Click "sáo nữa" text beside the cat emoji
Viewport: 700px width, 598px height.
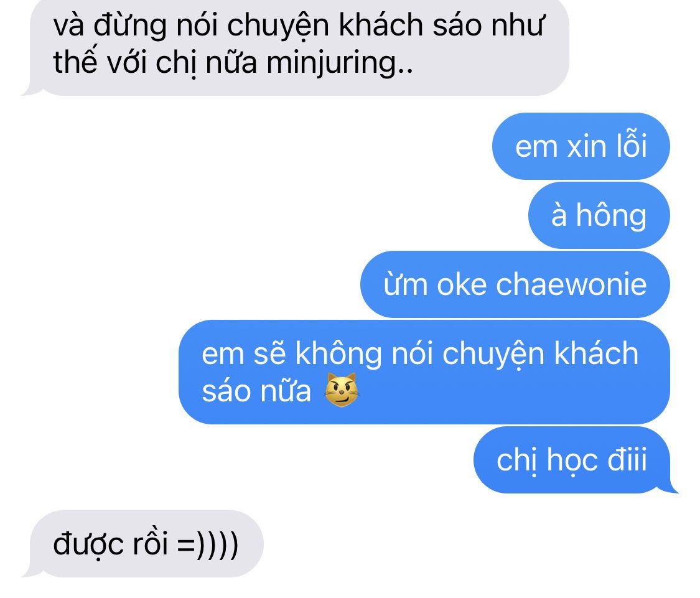pyautogui.click(x=256, y=391)
